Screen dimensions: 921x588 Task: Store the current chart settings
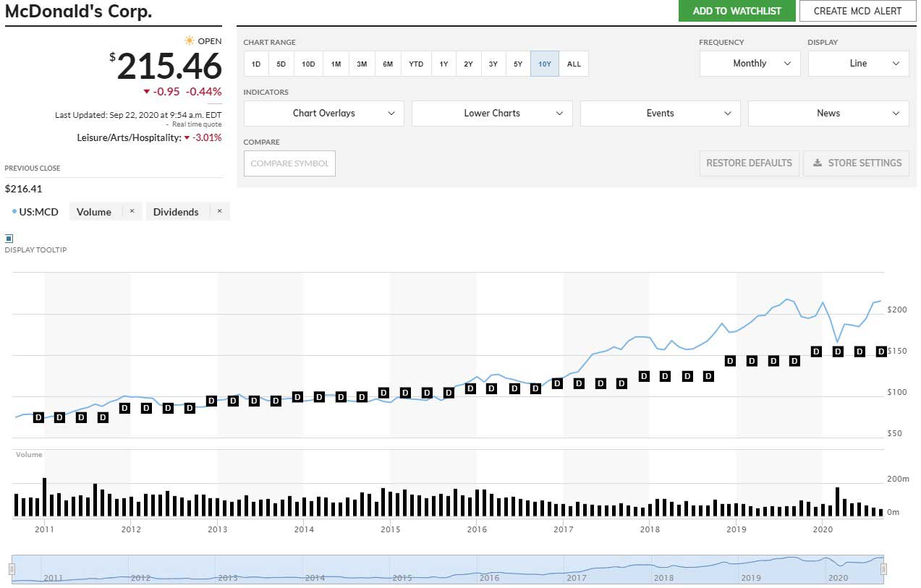click(857, 163)
